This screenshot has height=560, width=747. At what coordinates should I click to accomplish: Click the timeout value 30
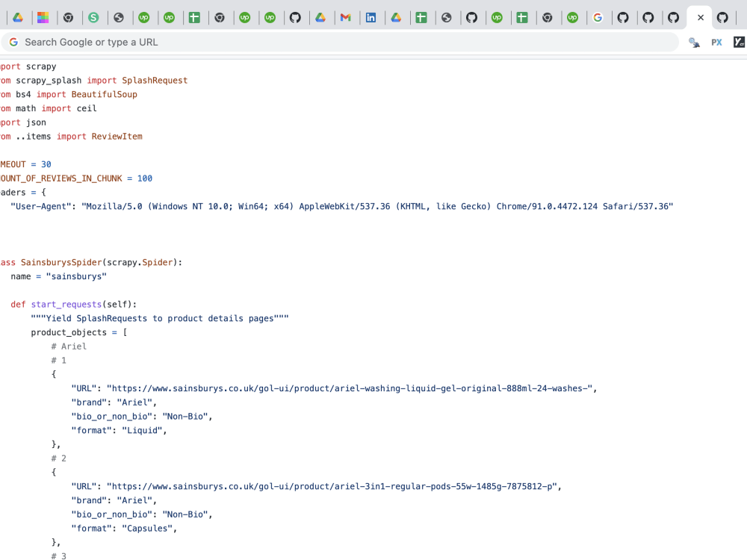coord(46,164)
